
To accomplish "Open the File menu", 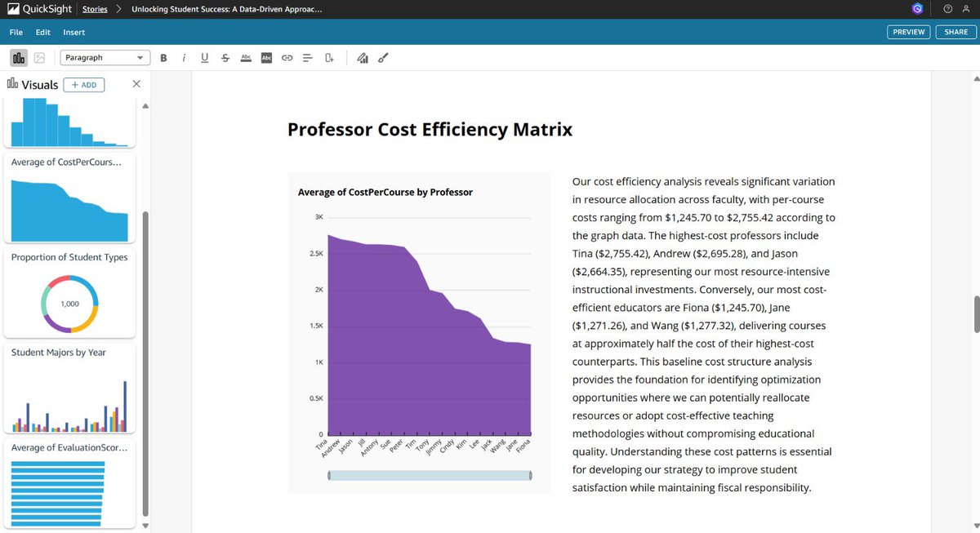I will (x=16, y=32).
